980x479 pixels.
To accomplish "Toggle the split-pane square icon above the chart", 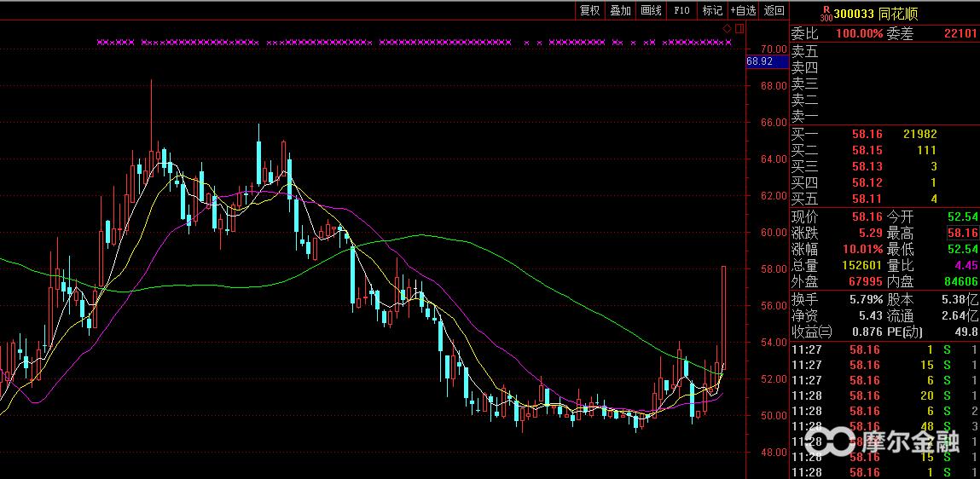I will pos(739,29).
